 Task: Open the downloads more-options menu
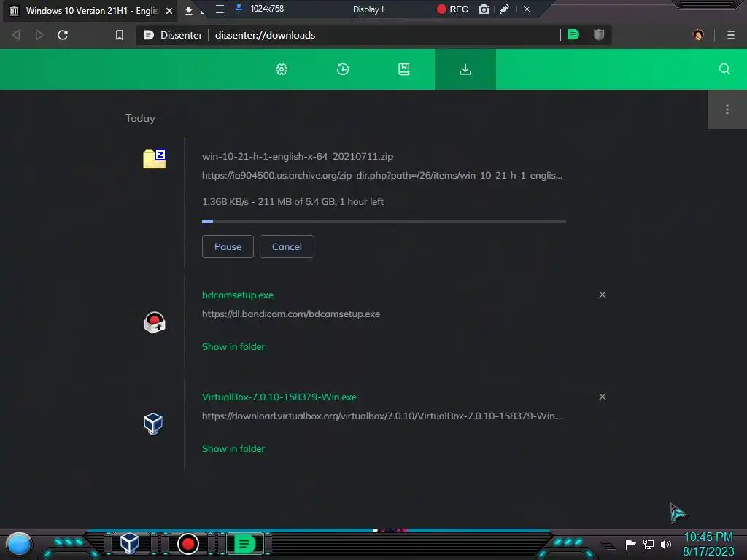[727, 109]
